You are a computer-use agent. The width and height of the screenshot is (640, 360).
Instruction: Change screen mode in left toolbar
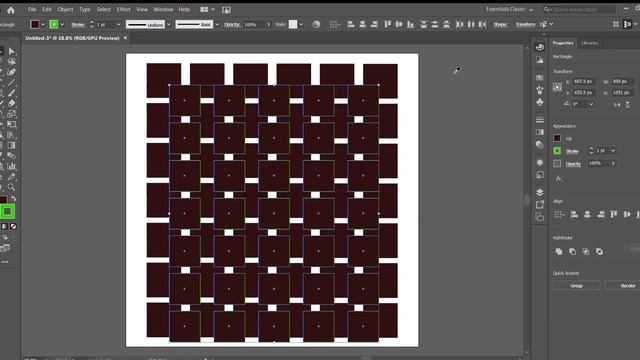click(x=5, y=248)
